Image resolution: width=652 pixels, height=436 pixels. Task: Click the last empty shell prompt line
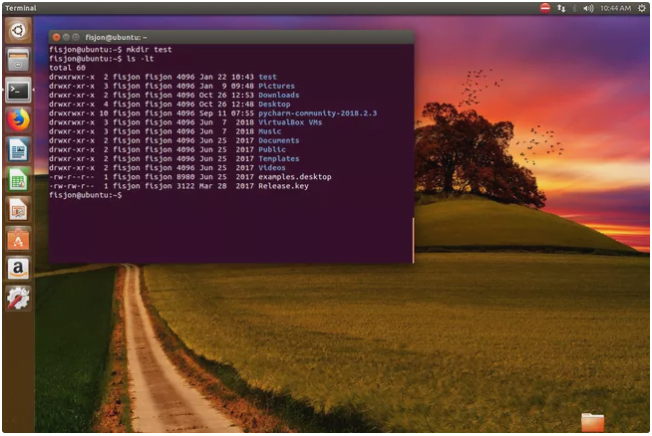tap(86, 195)
